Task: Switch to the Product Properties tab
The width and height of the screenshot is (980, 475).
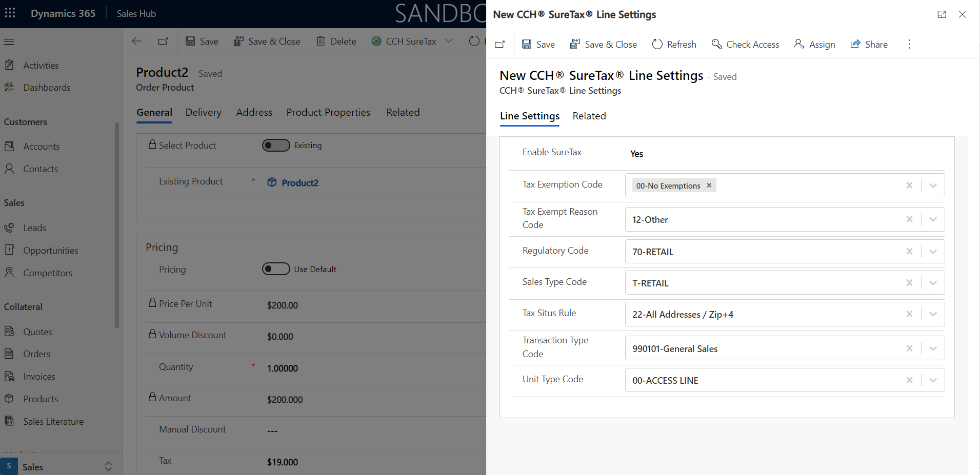Action: pyautogui.click(x=328, y=112)
